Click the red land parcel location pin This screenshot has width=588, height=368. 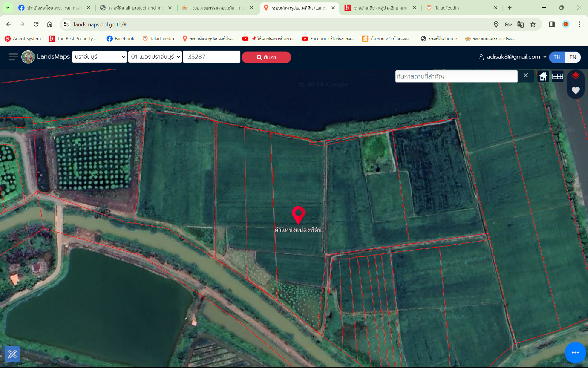(298, 215)
